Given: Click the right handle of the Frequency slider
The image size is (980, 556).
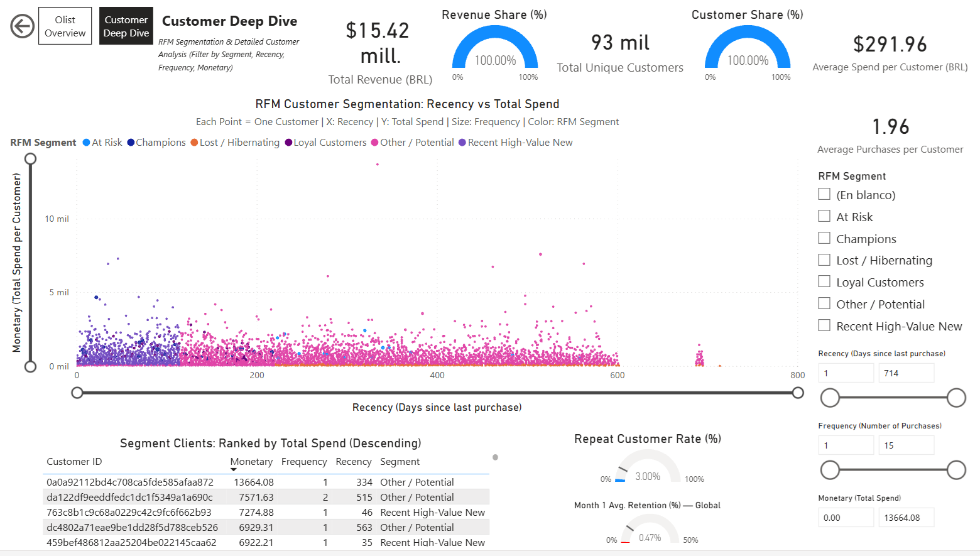Looking at the screenshot, I should (956, 469).
